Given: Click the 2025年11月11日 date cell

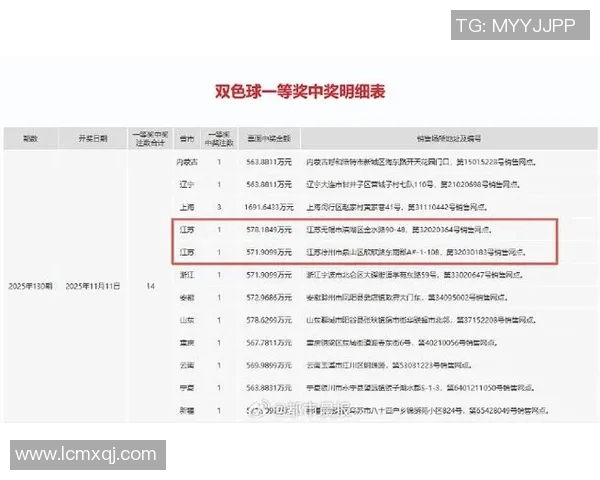Looking at the screenshot, I should [93, 286].
